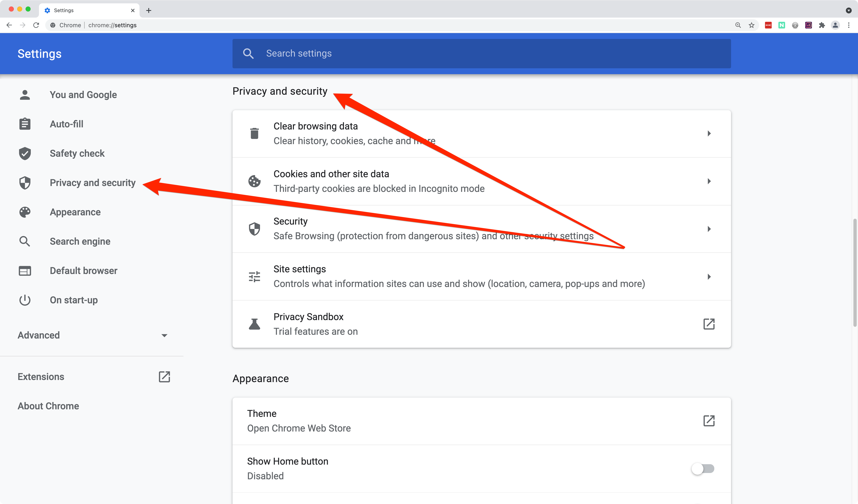This screenshot has height=504, width=858.
Task: Reload the settings page
Action: pos(36,25)
